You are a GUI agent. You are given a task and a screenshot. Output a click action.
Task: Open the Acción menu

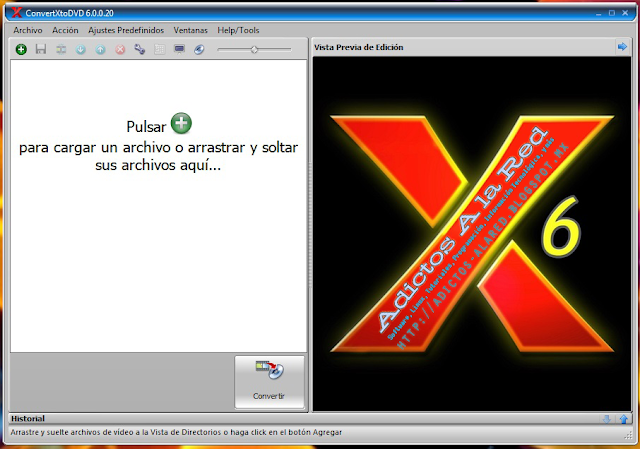pyautogui.click(x=65, y=30)
